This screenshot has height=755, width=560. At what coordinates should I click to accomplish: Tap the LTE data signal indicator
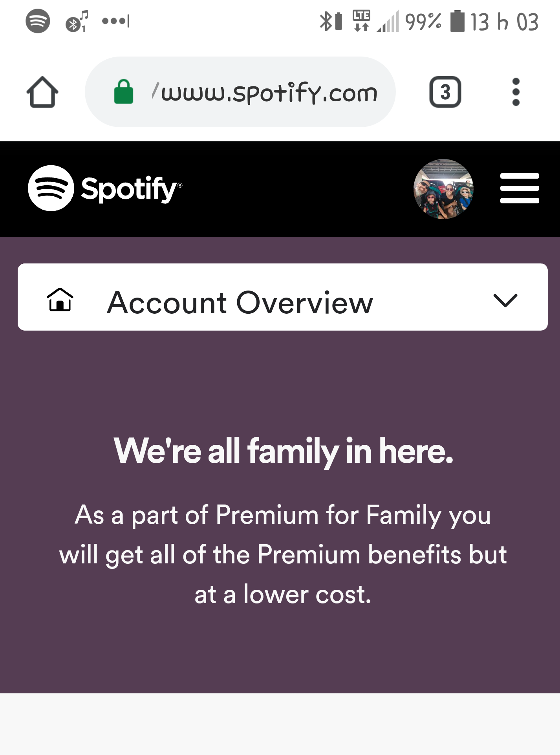(361, 21)
